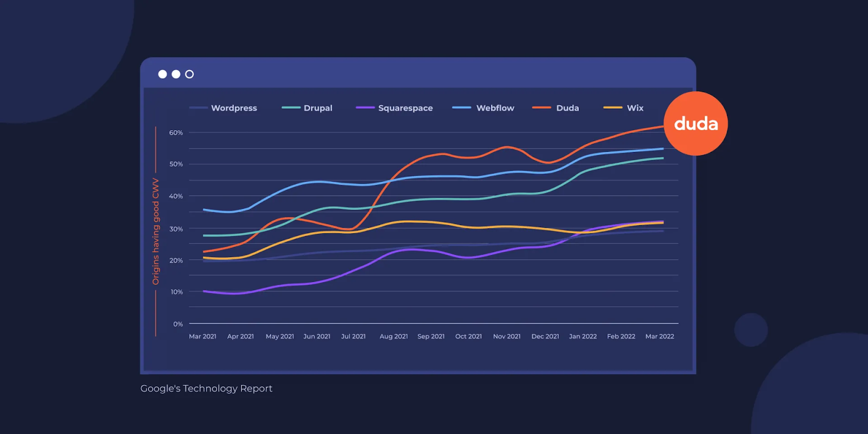Click the orange duda logo badge
This screenshot has width=868, height=434.
[695, 124]
